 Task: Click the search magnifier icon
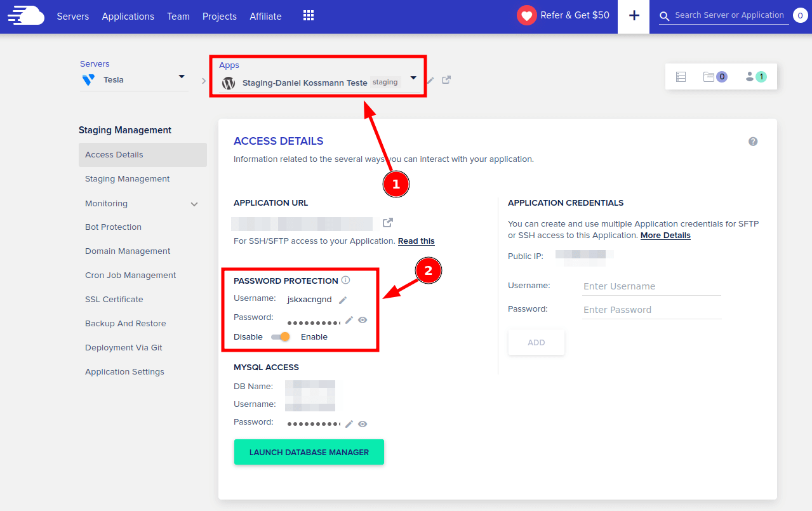(665, 17)
